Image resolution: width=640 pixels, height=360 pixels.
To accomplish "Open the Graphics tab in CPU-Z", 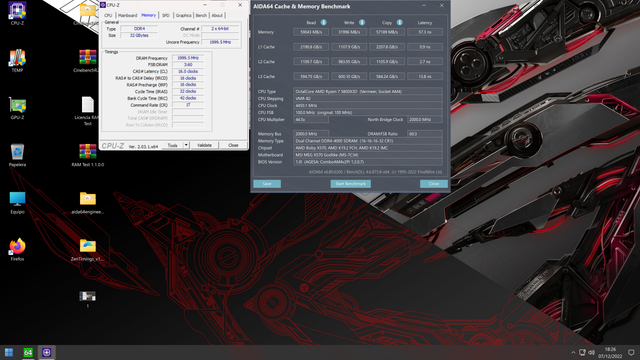I will [x=183, y=15].
